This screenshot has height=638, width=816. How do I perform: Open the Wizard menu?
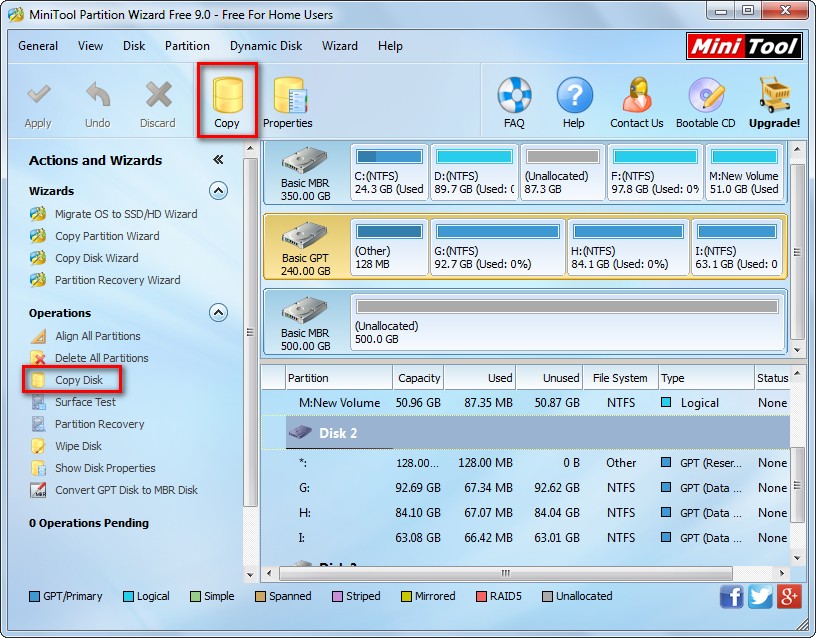(x=340, y=46)
